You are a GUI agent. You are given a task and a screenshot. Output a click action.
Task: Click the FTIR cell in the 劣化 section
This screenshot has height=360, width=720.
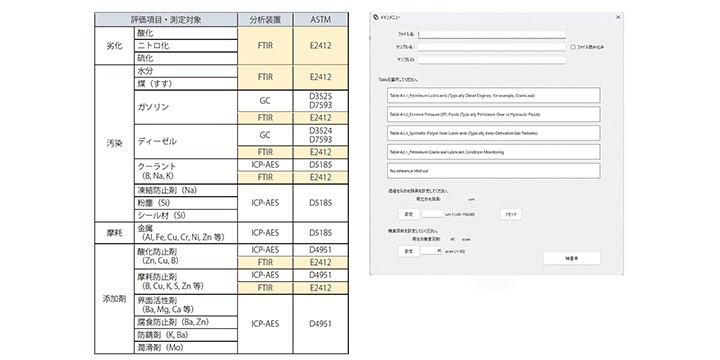tap(265, 46)
